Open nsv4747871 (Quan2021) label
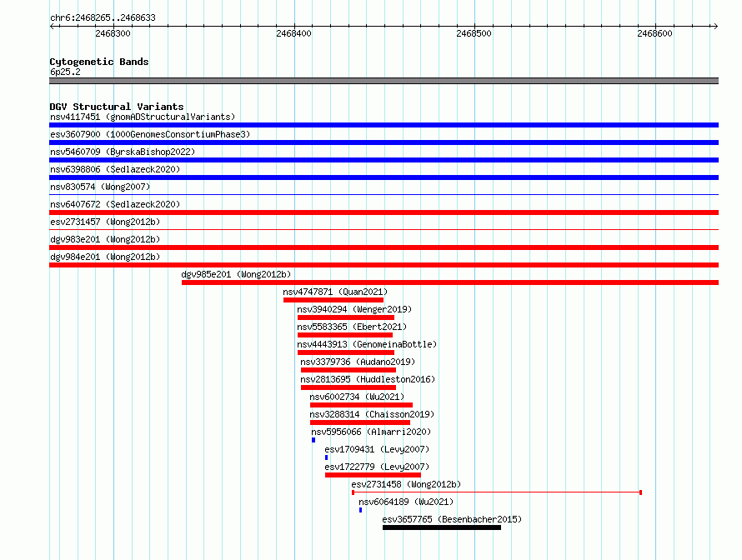 click(x=335, y=292)
